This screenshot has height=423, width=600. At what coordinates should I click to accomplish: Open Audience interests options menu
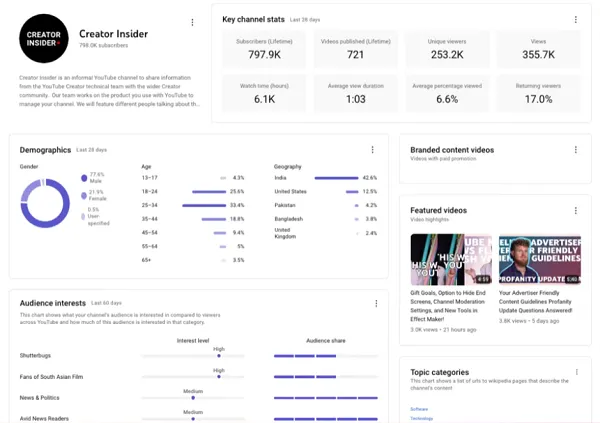tap(376, 303)
